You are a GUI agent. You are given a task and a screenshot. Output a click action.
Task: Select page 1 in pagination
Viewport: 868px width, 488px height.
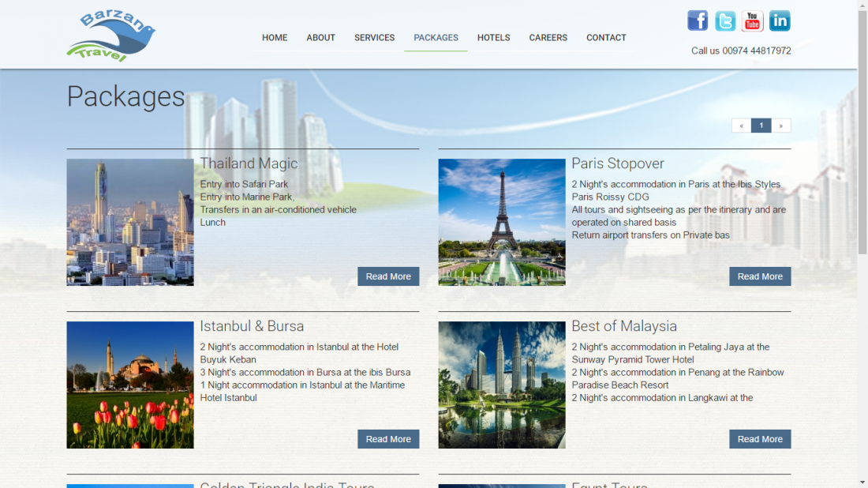tap(761, 126)
